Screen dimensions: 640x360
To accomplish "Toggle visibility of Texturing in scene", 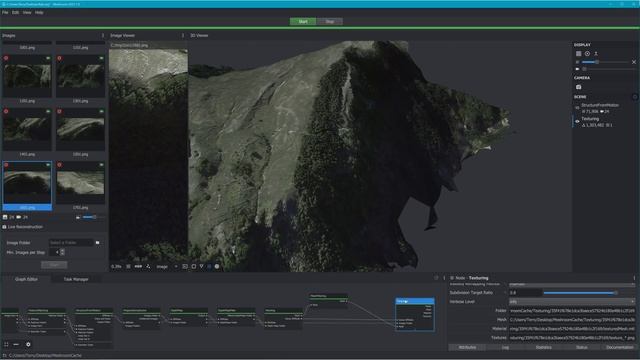I will [x=577, y=122].
